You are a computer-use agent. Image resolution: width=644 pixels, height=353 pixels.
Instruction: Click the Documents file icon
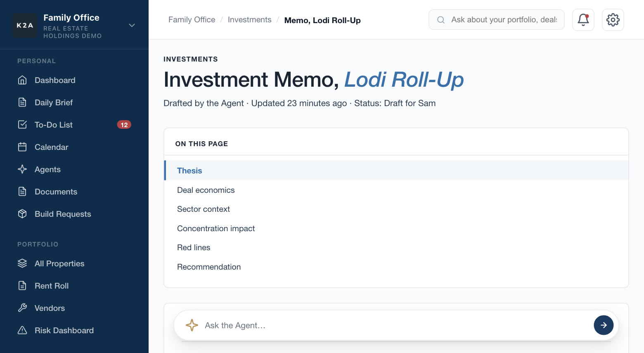(22, 192)
